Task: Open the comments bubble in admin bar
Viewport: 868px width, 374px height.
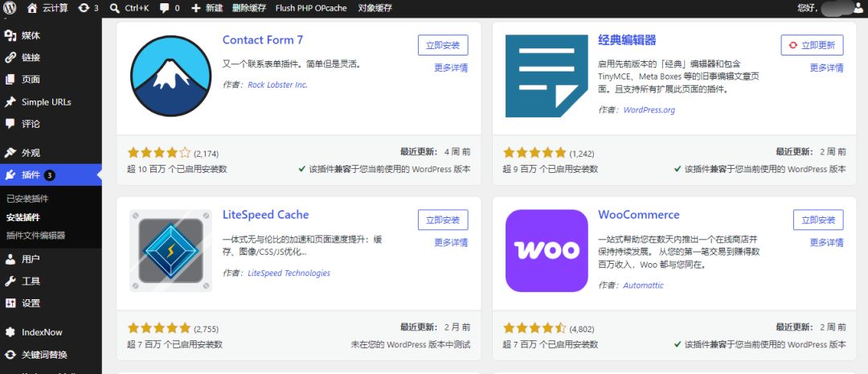Action: click(165, 8)
